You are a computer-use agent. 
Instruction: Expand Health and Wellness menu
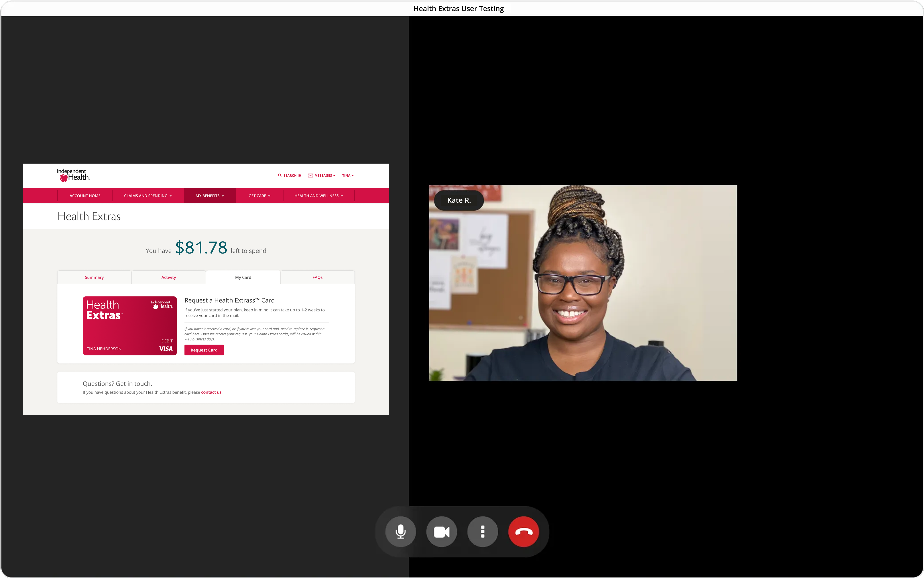click(318, 196)
